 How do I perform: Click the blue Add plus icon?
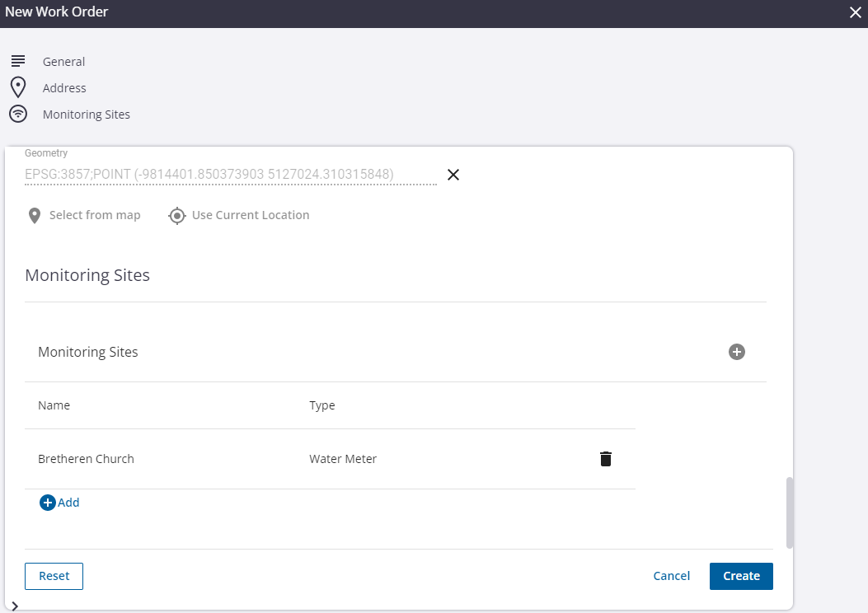48,503
